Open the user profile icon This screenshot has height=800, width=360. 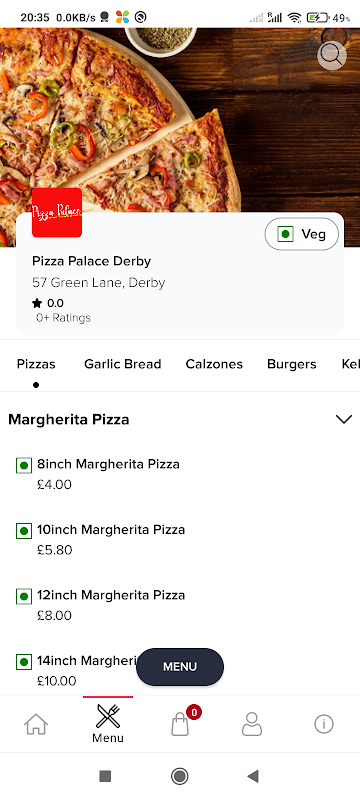(x=252, y=724)
